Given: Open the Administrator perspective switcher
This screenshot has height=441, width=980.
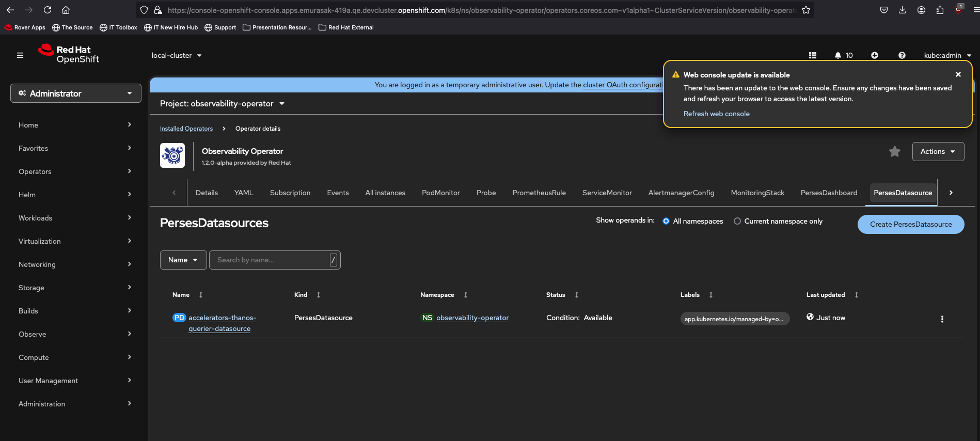Looking at the screenshot, I should [76, 93].
